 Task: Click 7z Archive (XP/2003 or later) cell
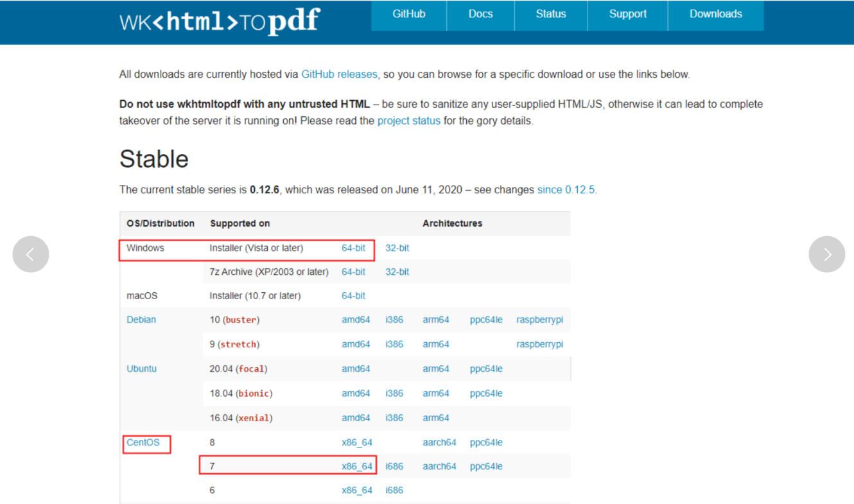[x=269, y=272]
